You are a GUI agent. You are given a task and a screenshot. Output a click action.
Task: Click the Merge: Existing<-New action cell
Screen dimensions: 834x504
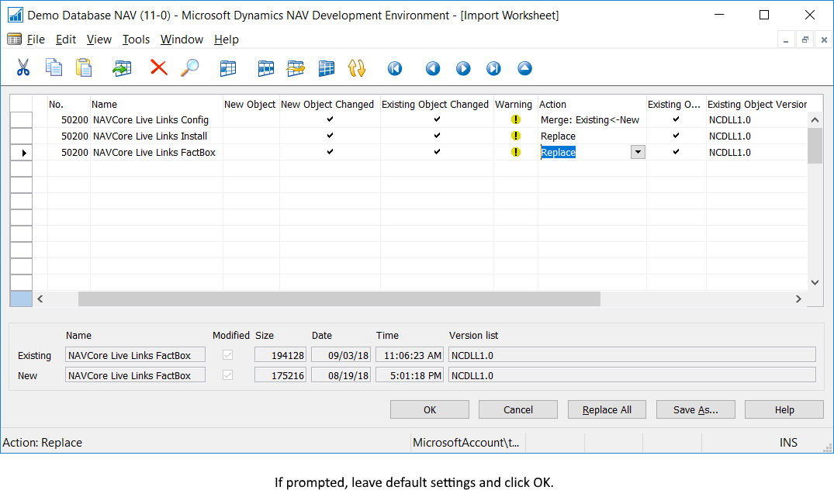(590, 120)
